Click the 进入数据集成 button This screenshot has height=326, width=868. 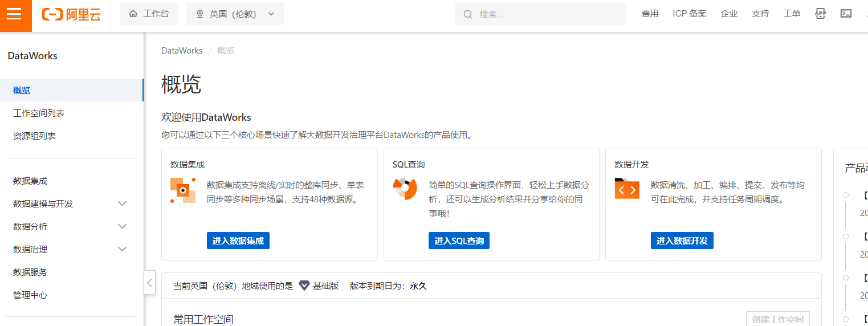click(x=238, y=241)
